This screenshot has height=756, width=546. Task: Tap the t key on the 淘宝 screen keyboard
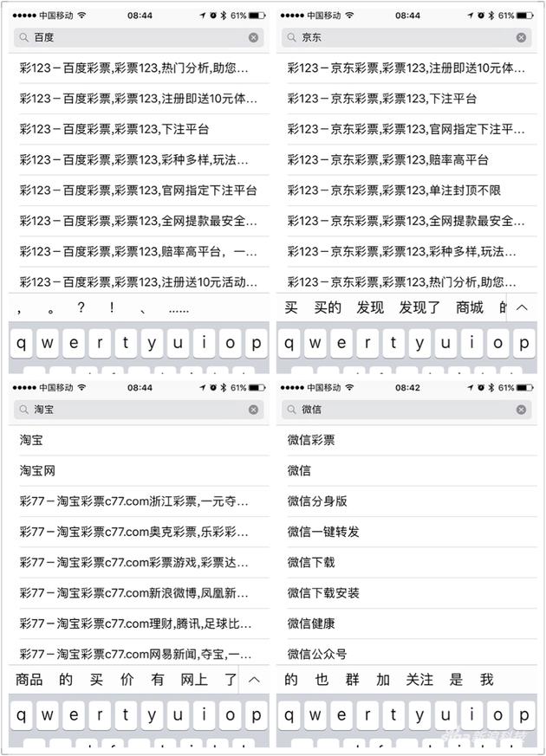click(126, 715)
